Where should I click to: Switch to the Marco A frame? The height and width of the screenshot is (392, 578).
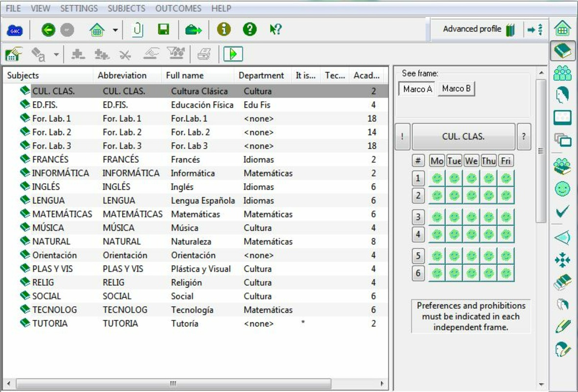coord(417,89)
